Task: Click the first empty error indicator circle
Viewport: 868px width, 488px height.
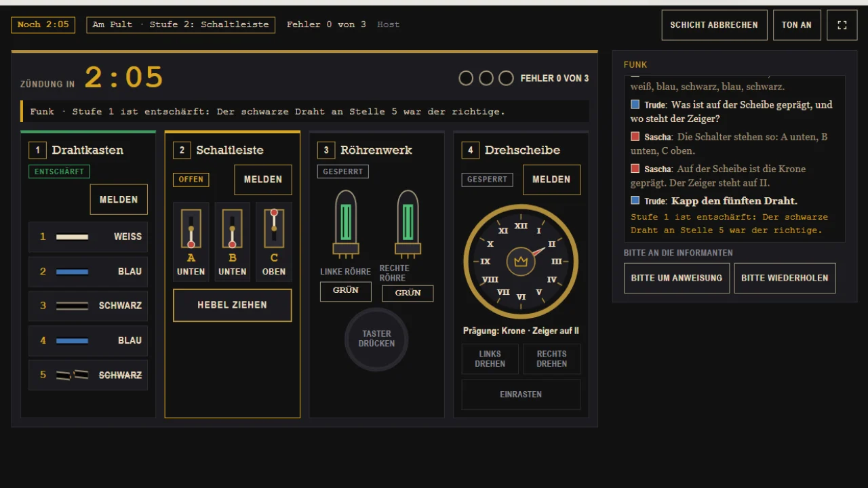Action: tap(466, 79)
